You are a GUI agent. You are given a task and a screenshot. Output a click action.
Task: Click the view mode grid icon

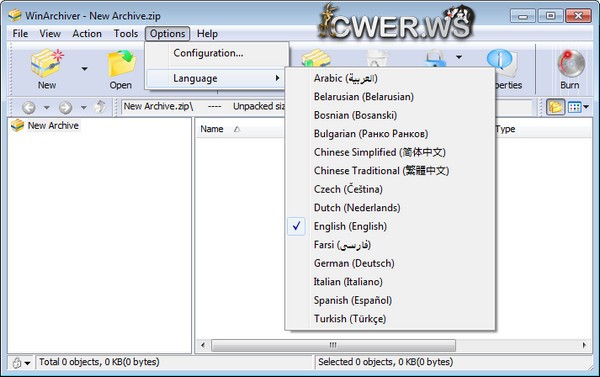[574, 107]
